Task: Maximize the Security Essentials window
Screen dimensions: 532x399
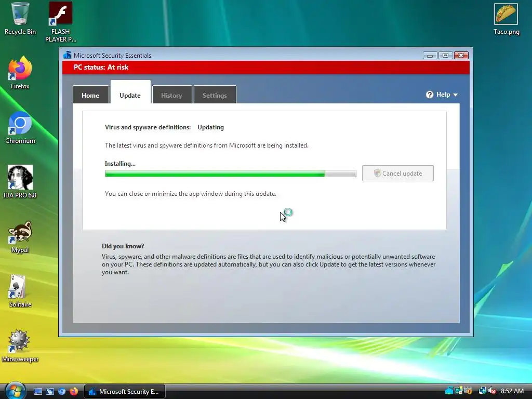Action: [445, 55]
